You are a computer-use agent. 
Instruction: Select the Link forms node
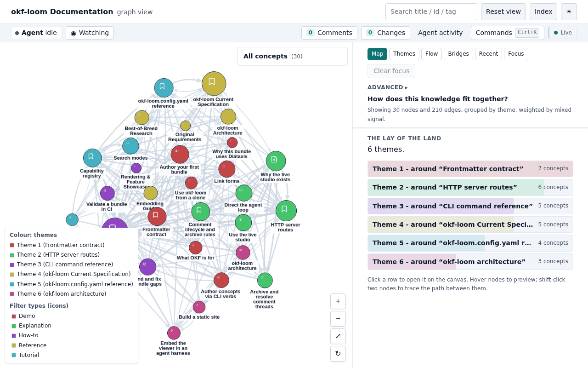tap(226, 169)
